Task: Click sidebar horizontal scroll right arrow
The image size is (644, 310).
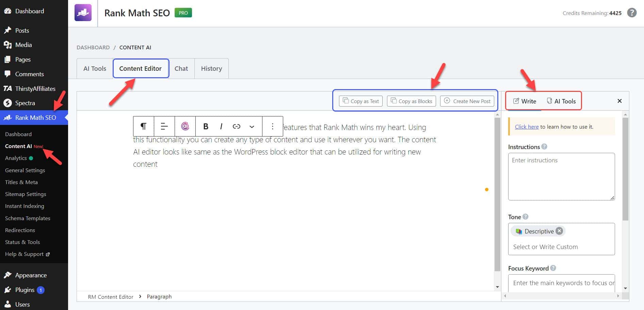Action: (x=618, y=296)
